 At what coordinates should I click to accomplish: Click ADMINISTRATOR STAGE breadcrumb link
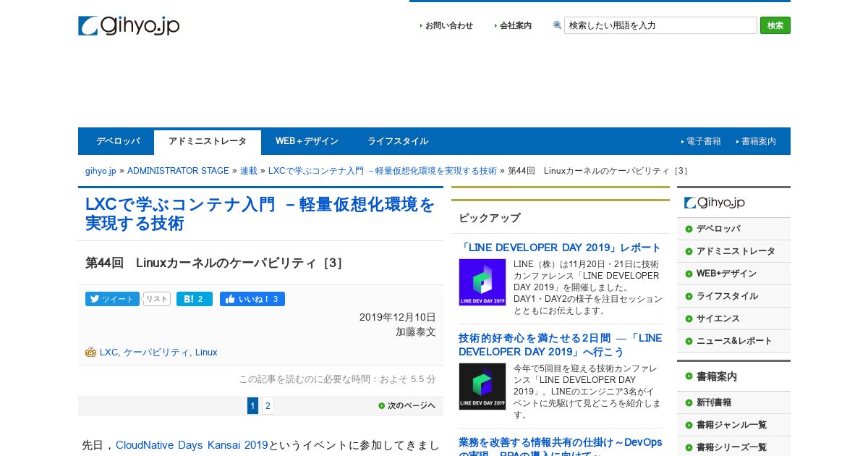178,171
